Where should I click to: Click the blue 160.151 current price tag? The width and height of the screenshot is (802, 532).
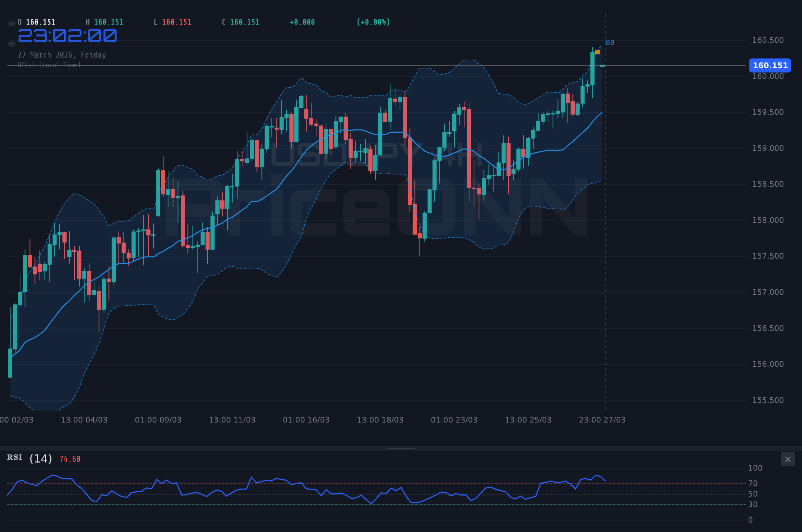coord(770,65)
